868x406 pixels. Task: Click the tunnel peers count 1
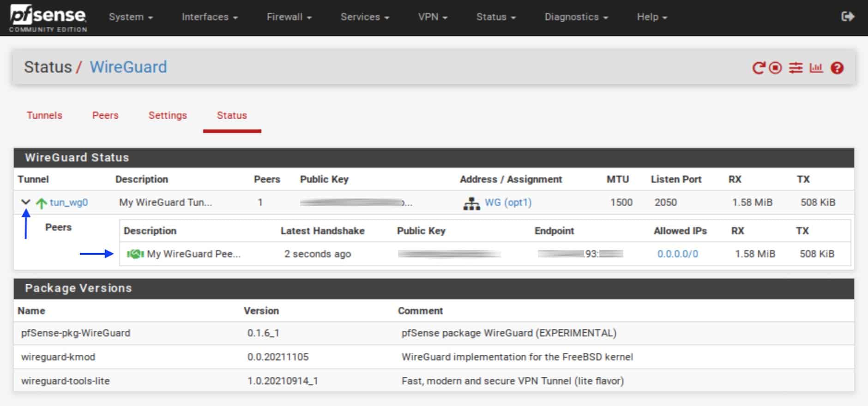coord(260,203)
